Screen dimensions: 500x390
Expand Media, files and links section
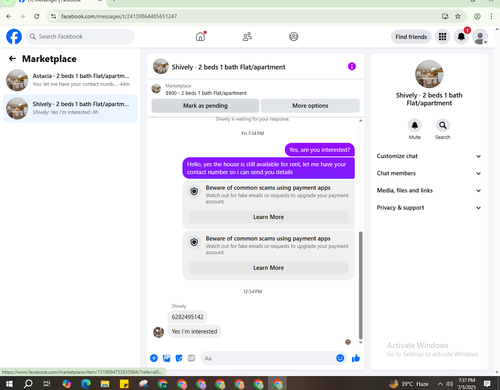click(x=429, y=191)
